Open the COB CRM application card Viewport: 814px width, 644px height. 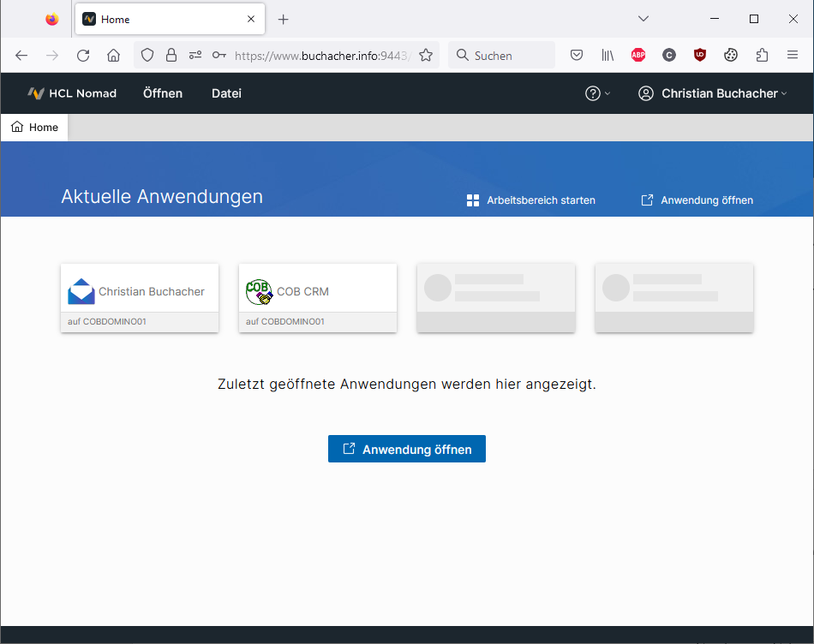[x=318, y=298]
